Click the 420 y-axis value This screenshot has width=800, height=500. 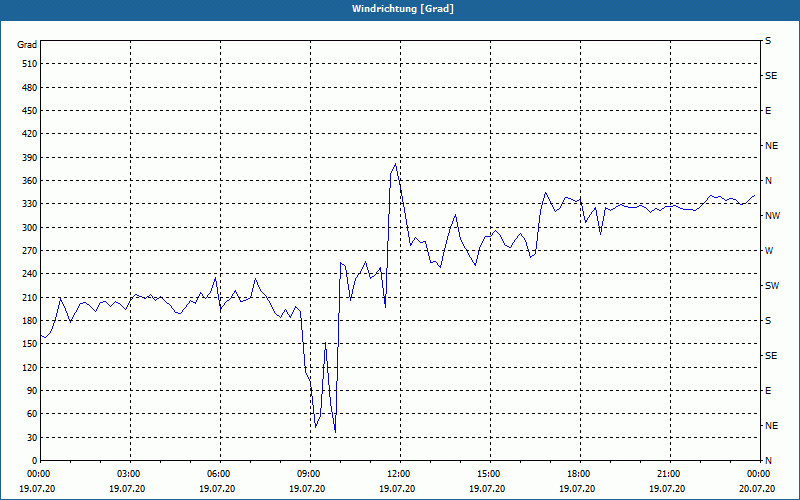click(30, 134)
